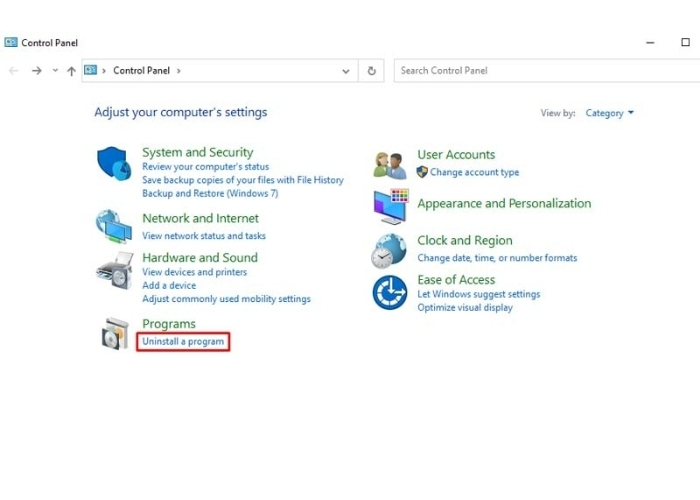Screen dimensions: 700x500
Task: Click Add a device link
Action: 169,285
